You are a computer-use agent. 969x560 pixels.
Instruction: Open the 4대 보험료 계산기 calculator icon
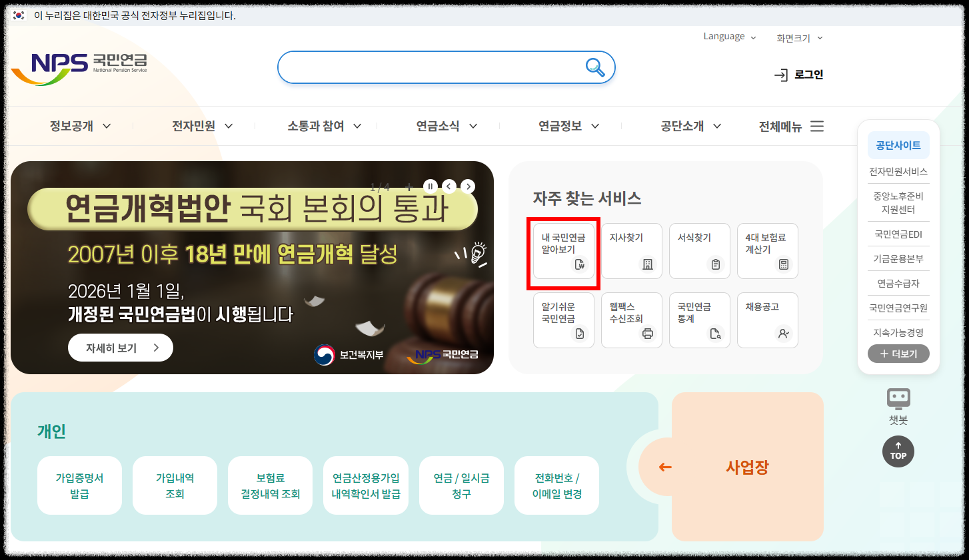click(x=767, y=251)
